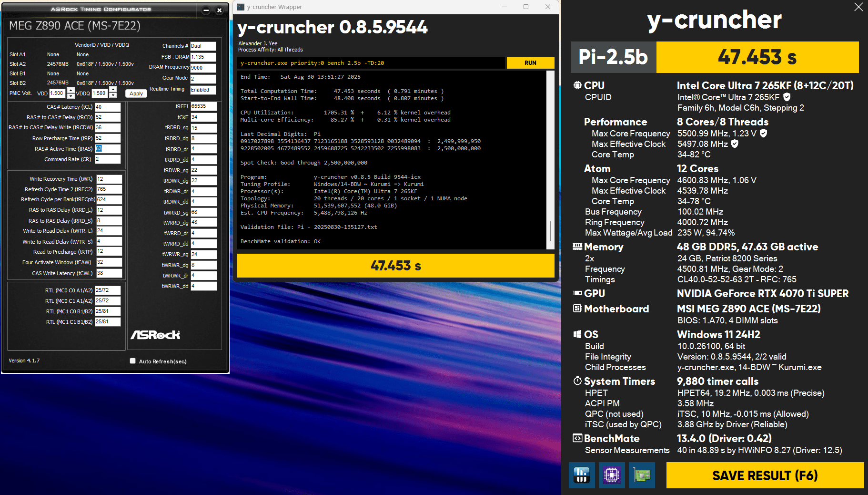Click the Channels # field showing Dual
This screenshot has height=495, width=868.
pos(203,46)
